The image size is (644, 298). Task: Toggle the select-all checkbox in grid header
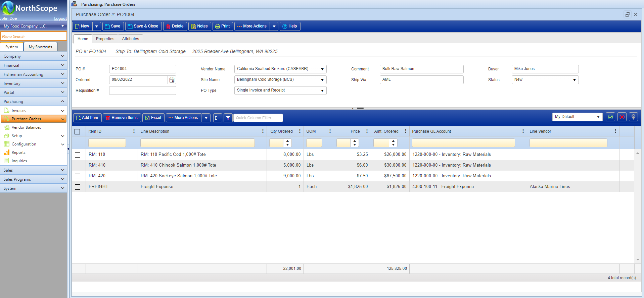77,132
